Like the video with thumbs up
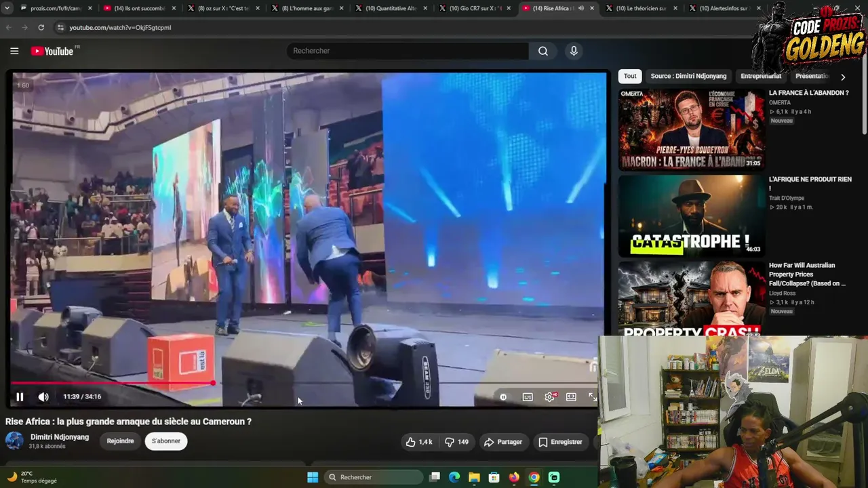The width and height of the screenshot is (868, 488). pos(419,442)
